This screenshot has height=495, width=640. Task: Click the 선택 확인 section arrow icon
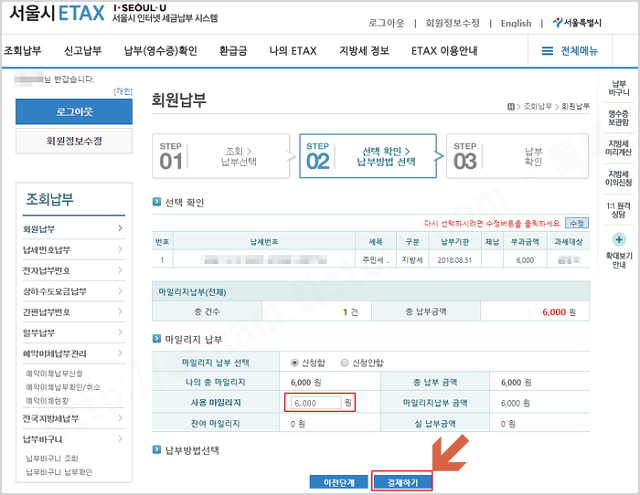pyautogui.click(x=156, y=202)
